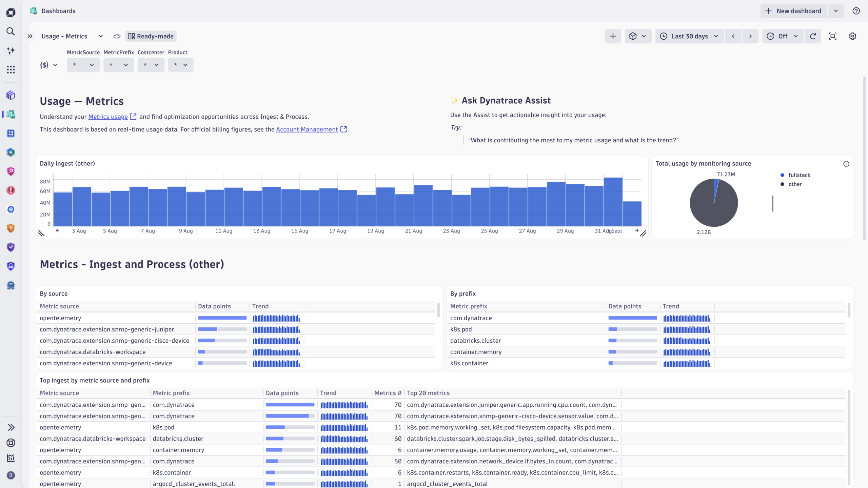Sort By prefix table by Trend column

click(671, 306)
